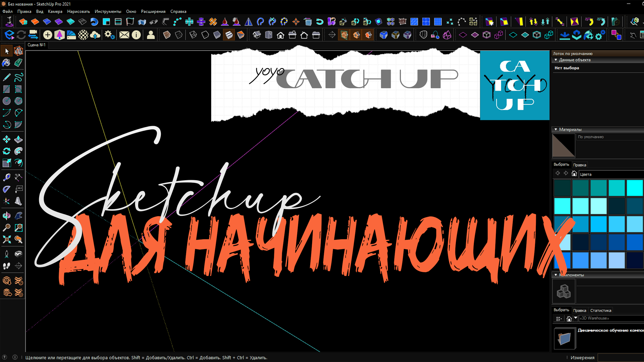This screenshot has height=362, width=644.
Task: Select the Line pencil tool
Action: [x=6, y=77]
